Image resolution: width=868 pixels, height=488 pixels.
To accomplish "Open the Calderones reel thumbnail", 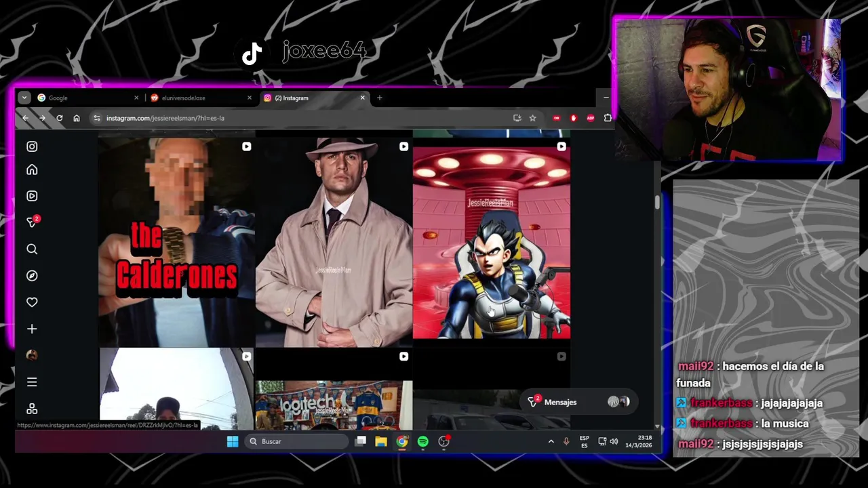I will pyautogui.click(x=176, y=242).
